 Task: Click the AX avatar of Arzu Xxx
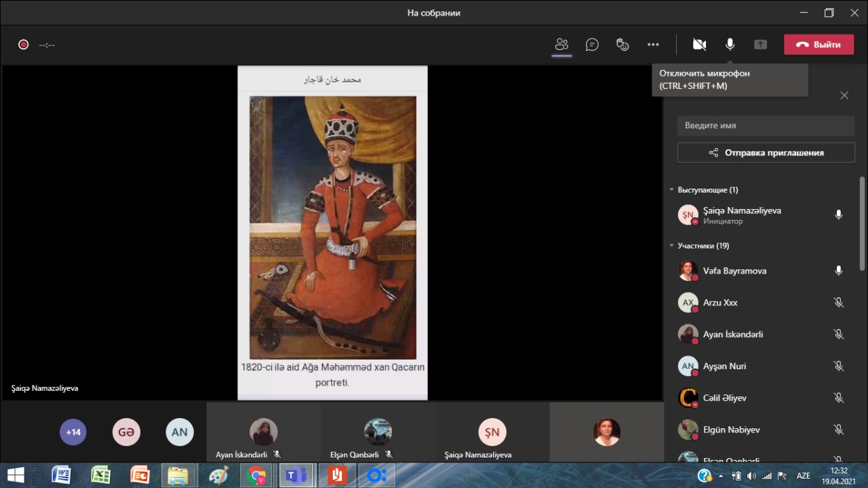coord(688,303)
